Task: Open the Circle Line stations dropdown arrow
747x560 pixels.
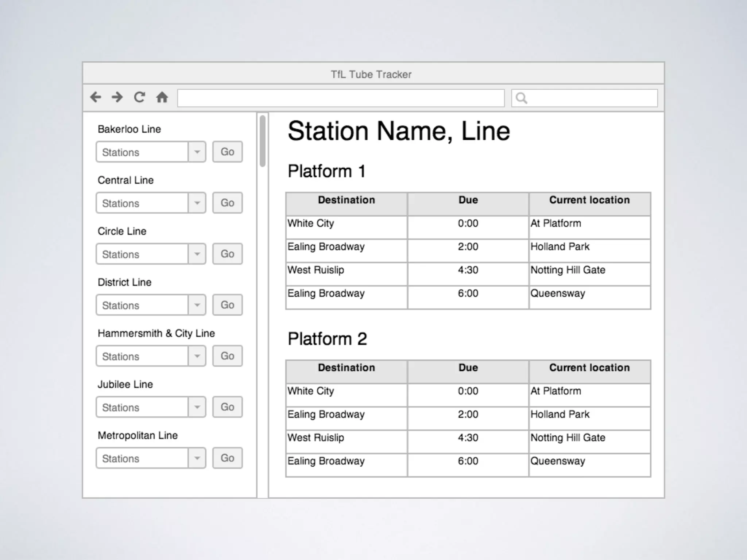Action: pyautogui.click(x=197, y=254)
